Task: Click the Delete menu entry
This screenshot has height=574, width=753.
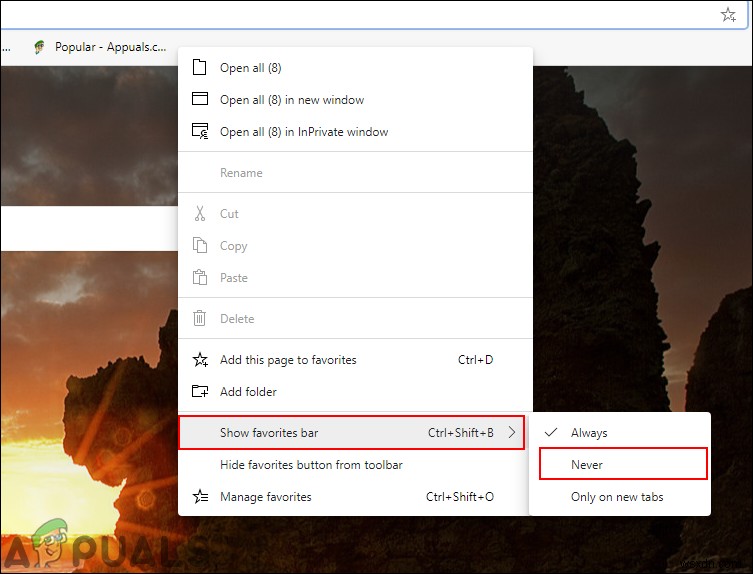Action: pyautogui.click(x=355, y=318)
